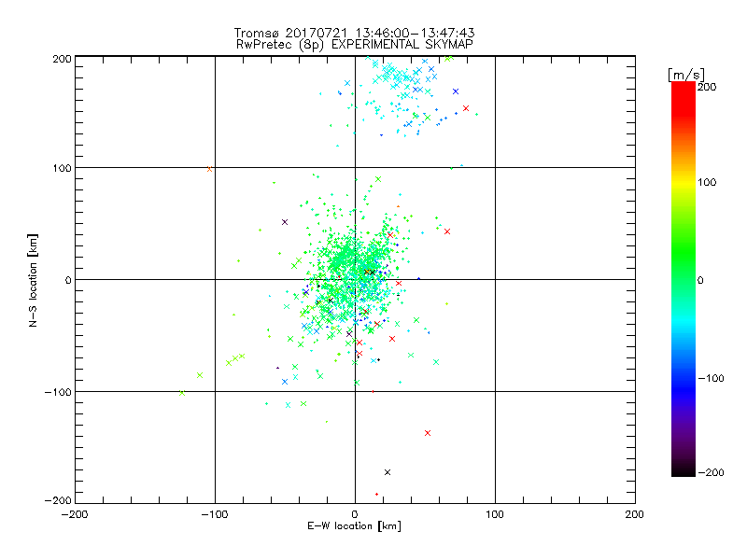Click the orange X marker at upper left
Image resolution: width=747 pixels, height=560 pixels.
click(x=209, y=169)
